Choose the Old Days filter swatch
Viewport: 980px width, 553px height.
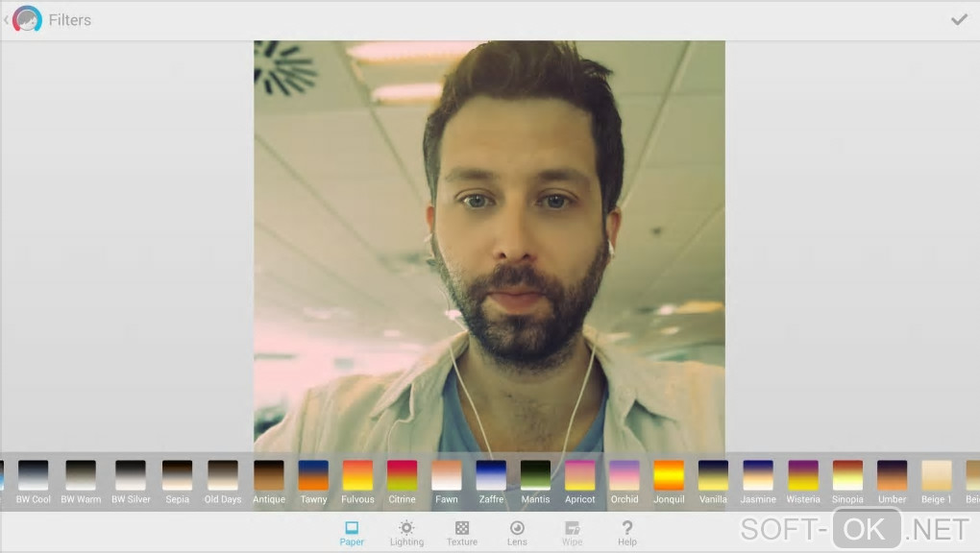[x=223, y=475]
